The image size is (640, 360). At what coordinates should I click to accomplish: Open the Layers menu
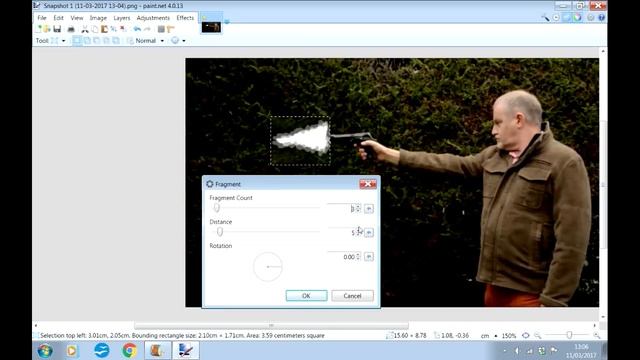[122, 18]
